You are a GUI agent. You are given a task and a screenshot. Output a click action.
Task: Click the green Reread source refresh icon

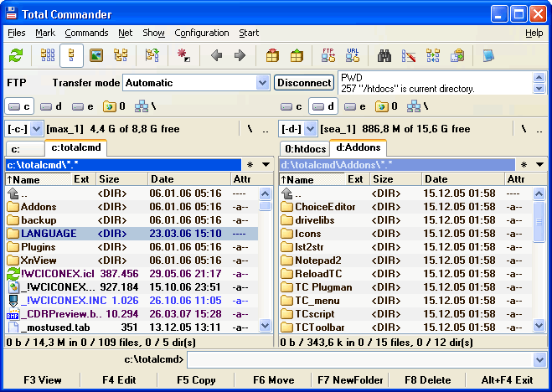16,56
